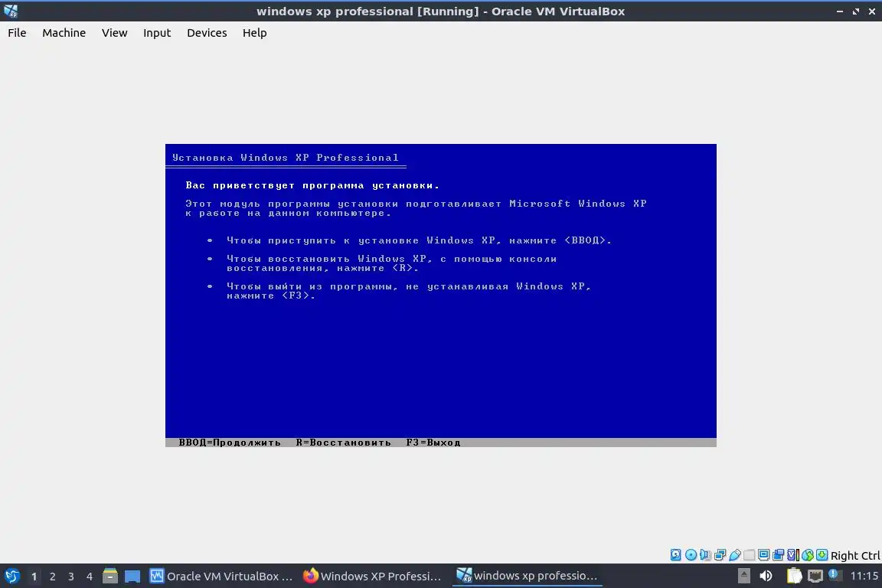882x588 pixels.
Task: Switch to workspace 4
Action: click(90, 577)
